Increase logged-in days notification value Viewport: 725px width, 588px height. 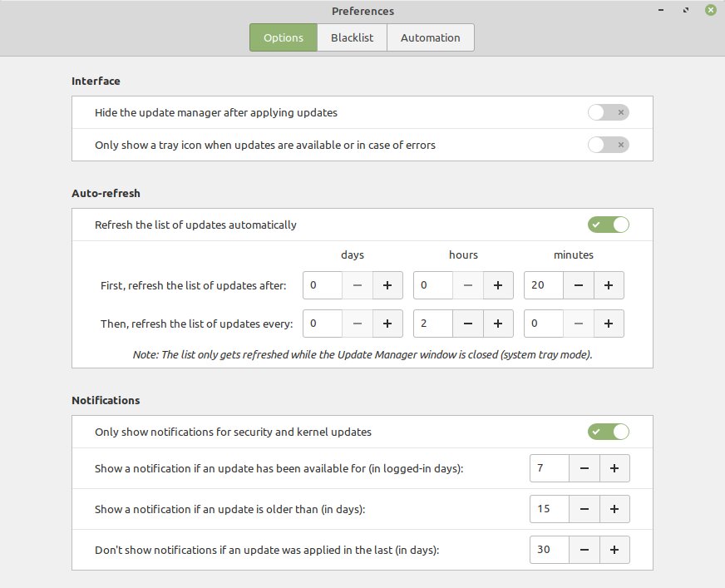614,468
